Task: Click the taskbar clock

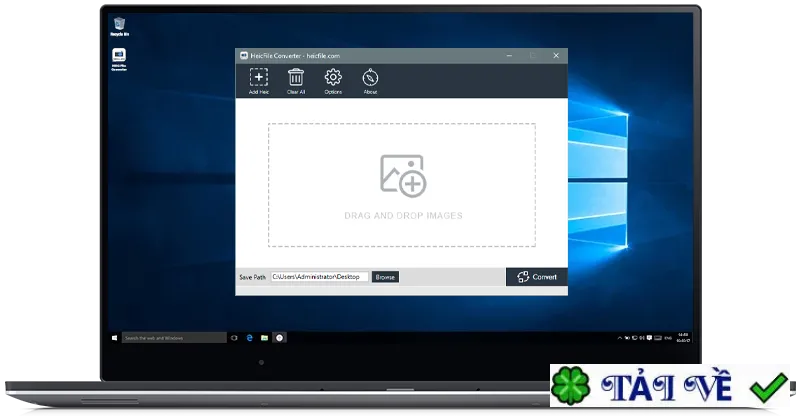Action: (683, 338)
